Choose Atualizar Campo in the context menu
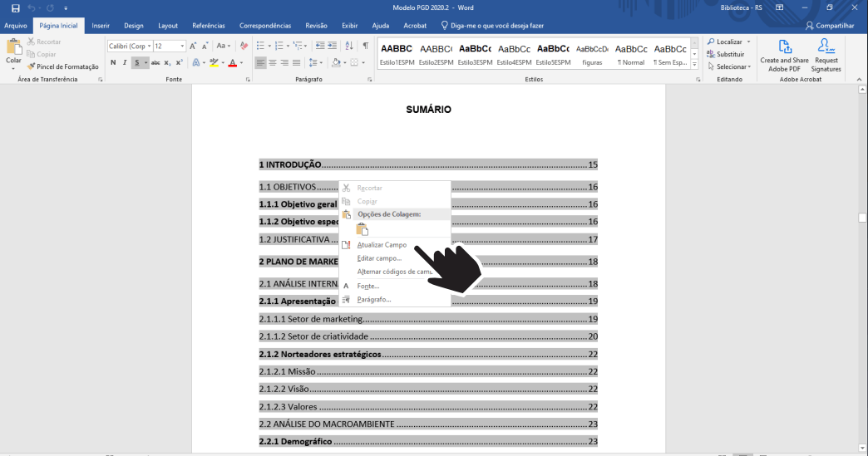This screenshot has height=456, width=868. [382, 245]
